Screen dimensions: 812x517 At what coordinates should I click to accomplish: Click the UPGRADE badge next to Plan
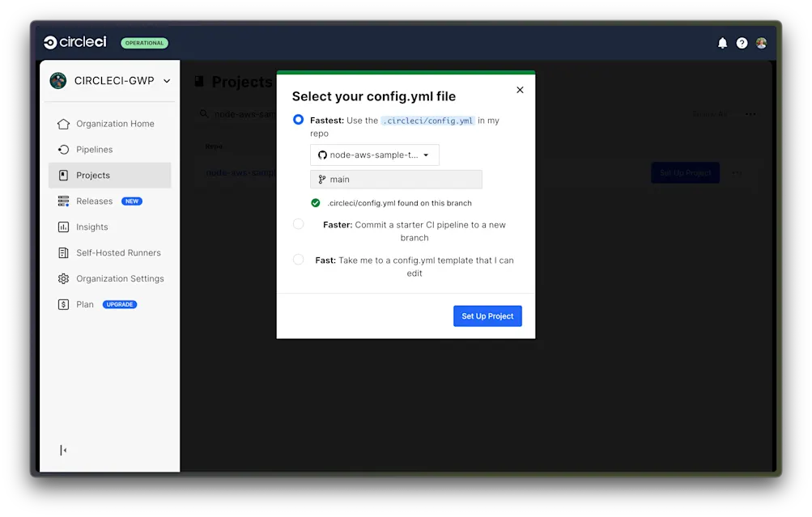point(119,304)
